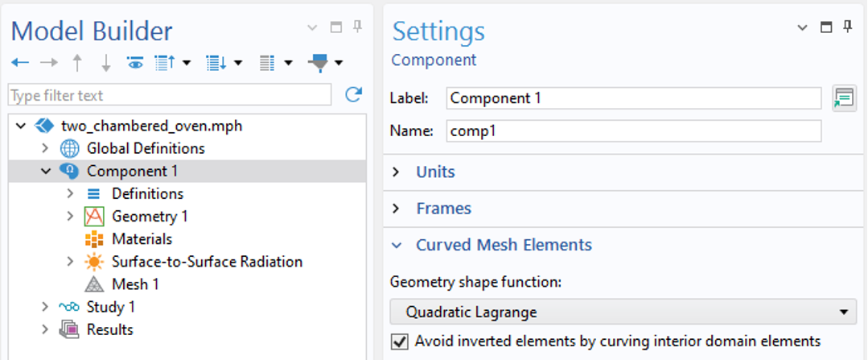Select Mesh 1 in the tree

coord(135,284)
